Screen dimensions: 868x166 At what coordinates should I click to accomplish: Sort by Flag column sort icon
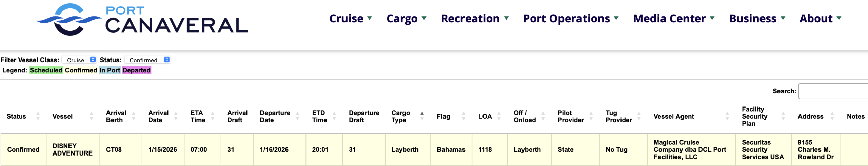[463, 116]
